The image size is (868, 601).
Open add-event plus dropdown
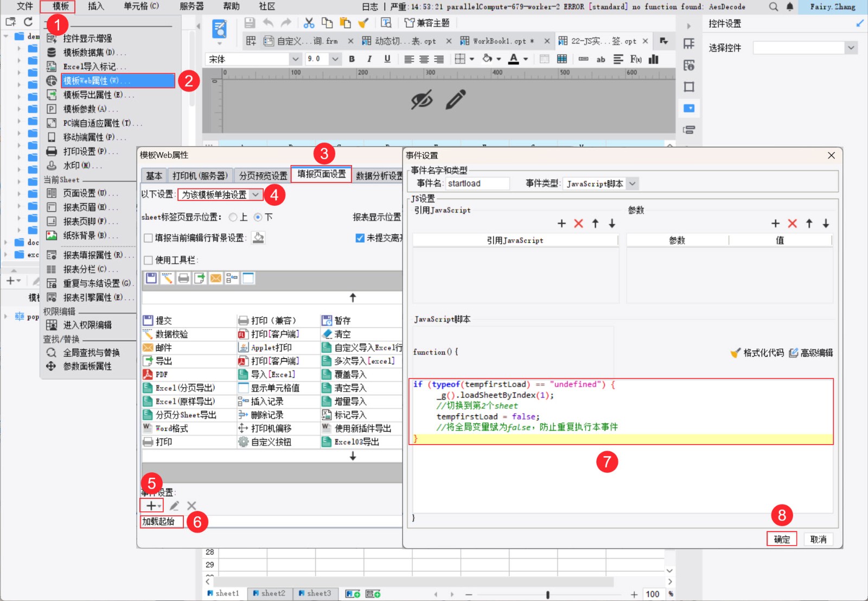[x=151, y=505]
